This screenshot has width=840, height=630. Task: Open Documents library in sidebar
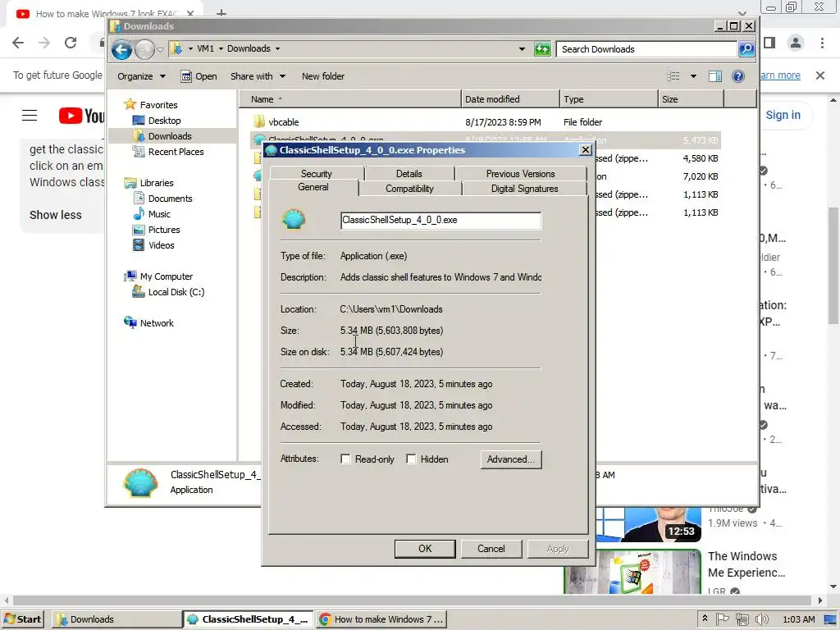[x=162, y=199]
